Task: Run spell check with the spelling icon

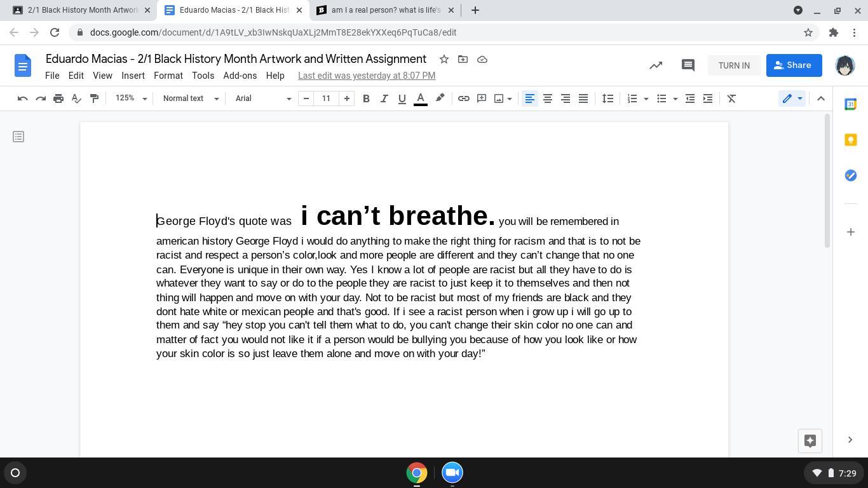Action: point(76,98)
